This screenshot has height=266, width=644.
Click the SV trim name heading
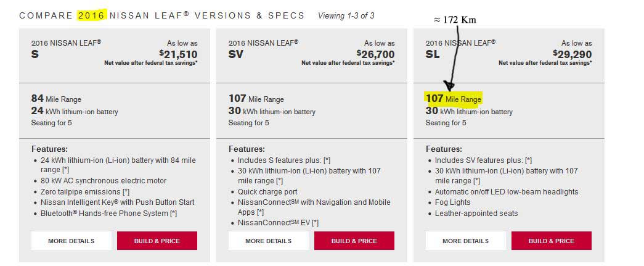235,54
